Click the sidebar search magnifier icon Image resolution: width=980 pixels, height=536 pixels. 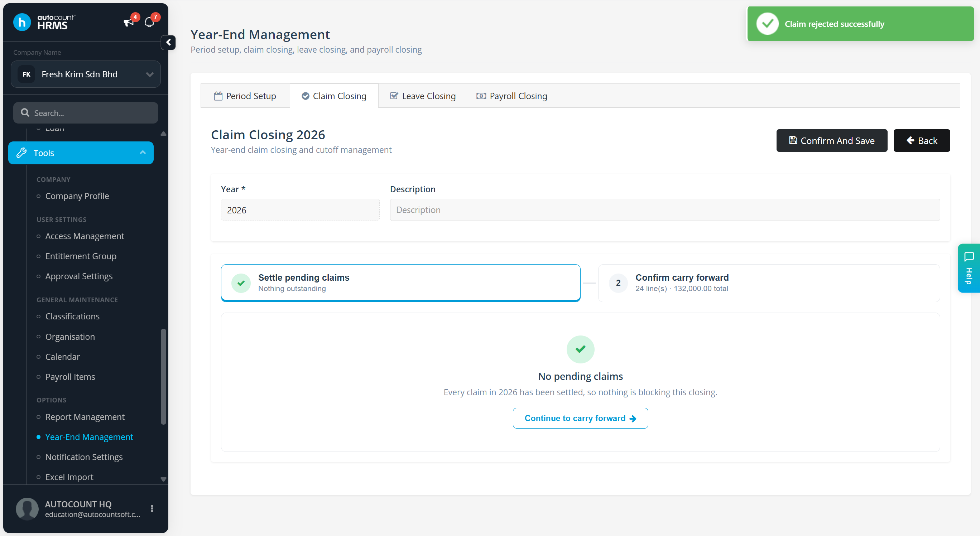click(25, 112)
